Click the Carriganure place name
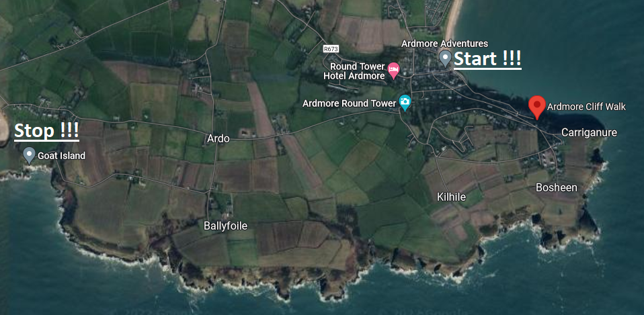Screen dimensions: 644x315 click(589, 132)
